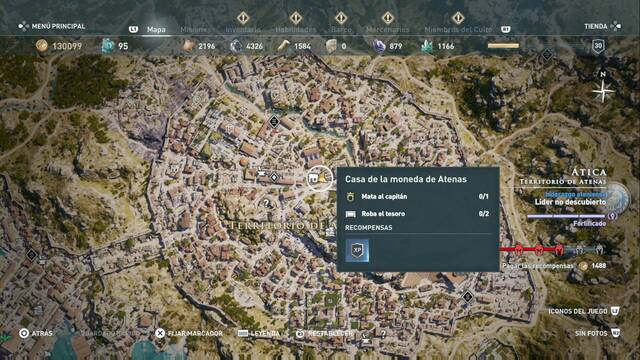Click the first red bounty helmet
The width and height of the screenshot is (640, 360).
click(519, 249)
